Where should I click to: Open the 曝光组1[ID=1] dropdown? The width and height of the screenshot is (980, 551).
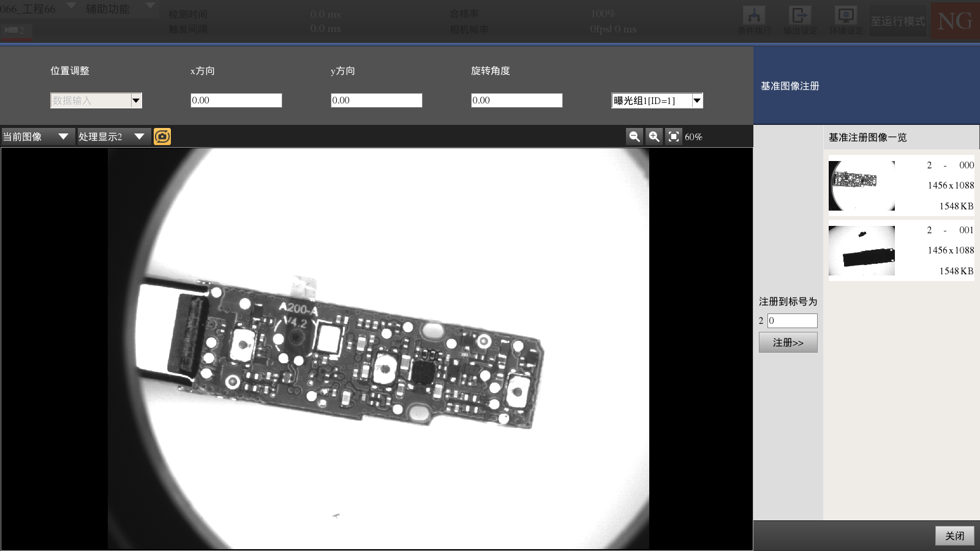(697, 100)
